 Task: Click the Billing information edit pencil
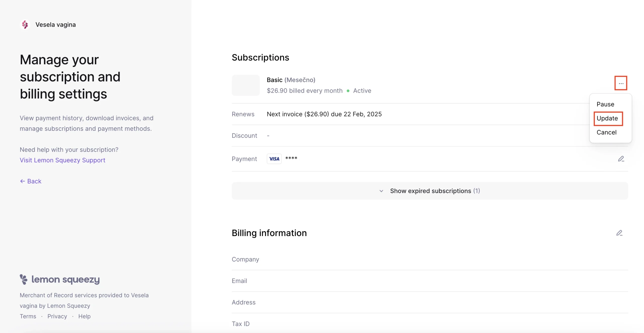[x=619, y=233]
